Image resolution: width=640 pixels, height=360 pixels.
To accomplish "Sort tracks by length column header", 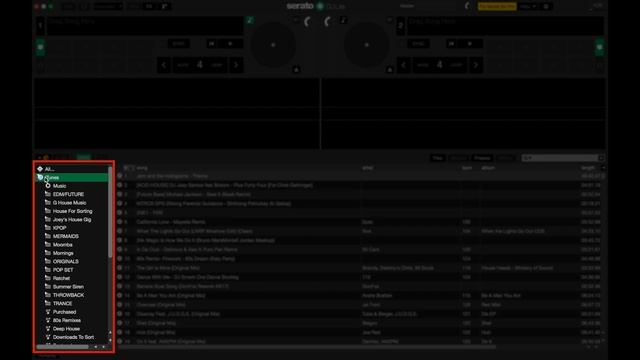I will point(588,168).
